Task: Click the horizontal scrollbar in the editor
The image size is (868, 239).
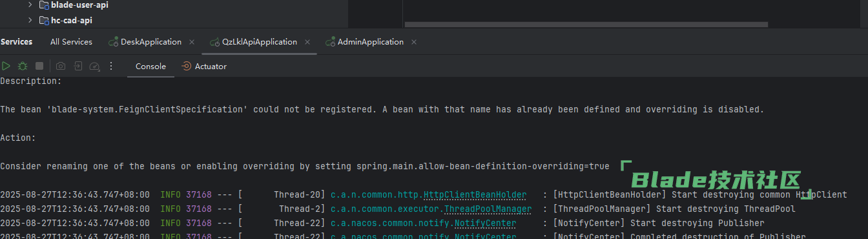Action: click(x=586, y=24)
